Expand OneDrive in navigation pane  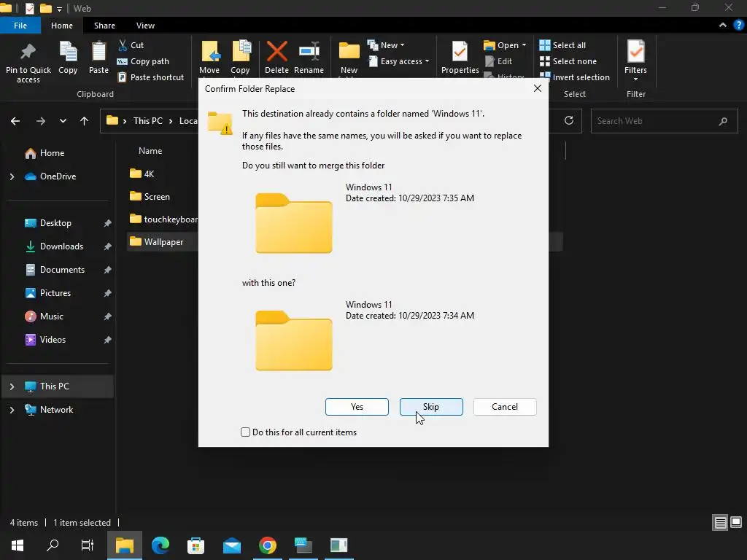coord(12,176)
